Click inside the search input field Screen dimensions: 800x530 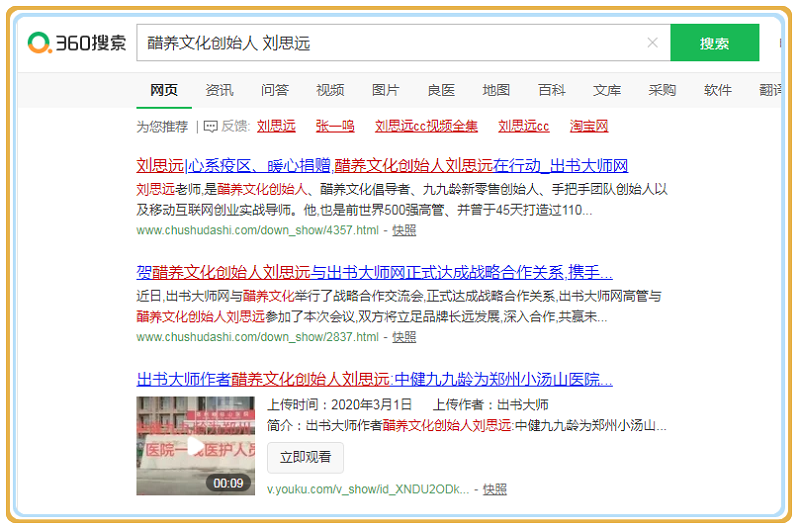coord(390,43)
